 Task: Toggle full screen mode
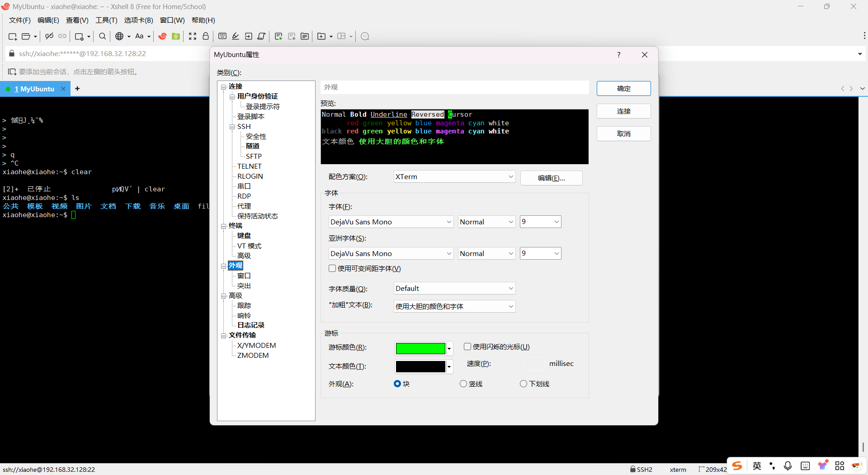pyautogui.click(x=193, y=36)
